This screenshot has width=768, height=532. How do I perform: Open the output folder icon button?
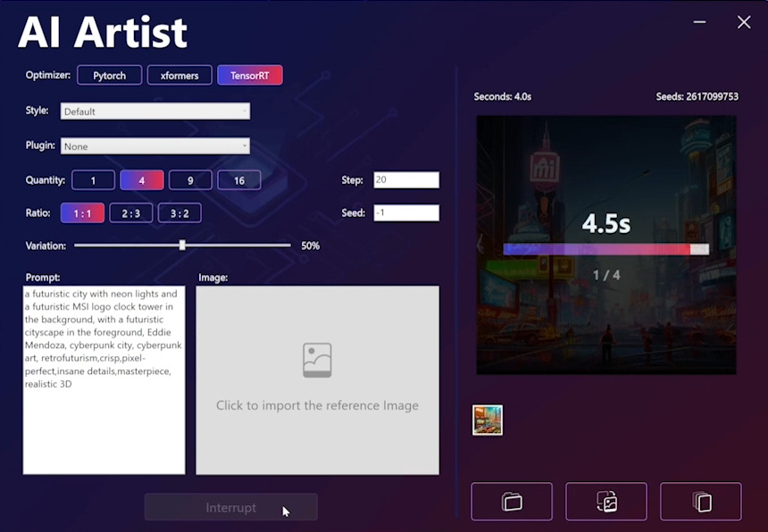pos(512,502)
